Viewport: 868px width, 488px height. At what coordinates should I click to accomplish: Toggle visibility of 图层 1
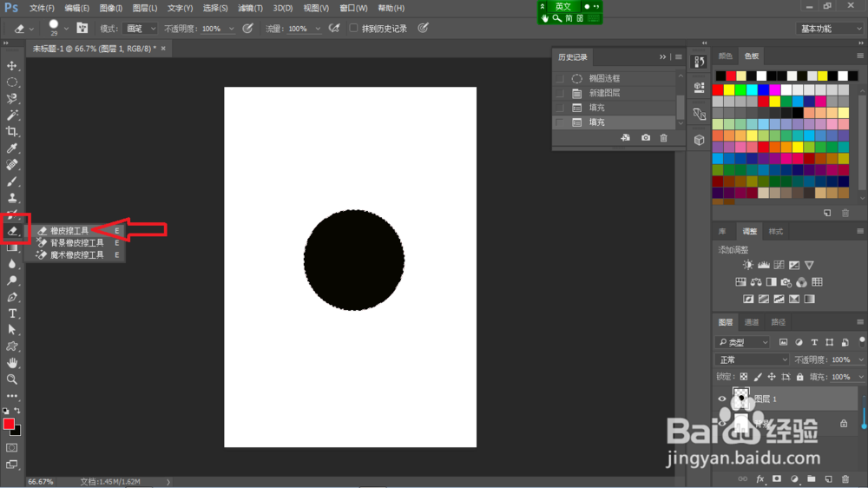[722, 399]
